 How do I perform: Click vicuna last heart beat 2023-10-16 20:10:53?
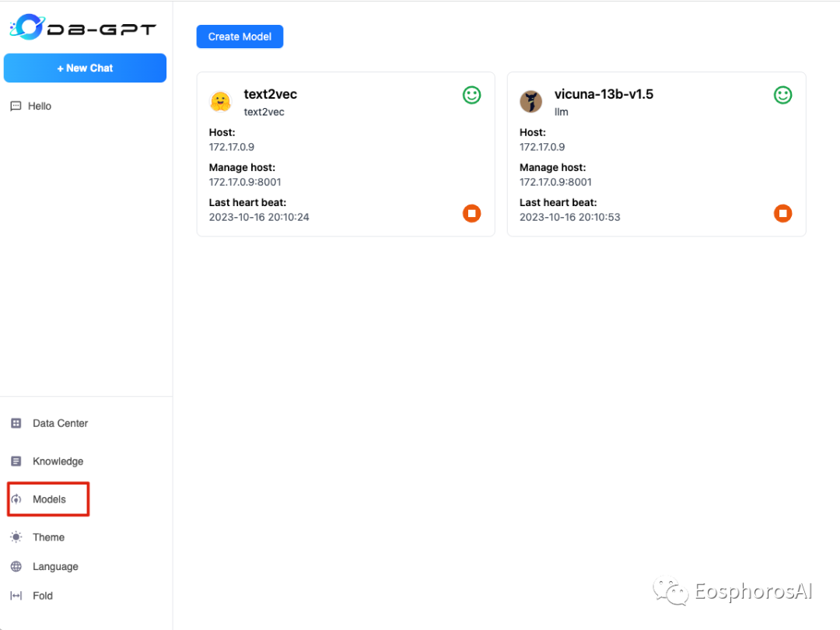(x=569, y=217)
